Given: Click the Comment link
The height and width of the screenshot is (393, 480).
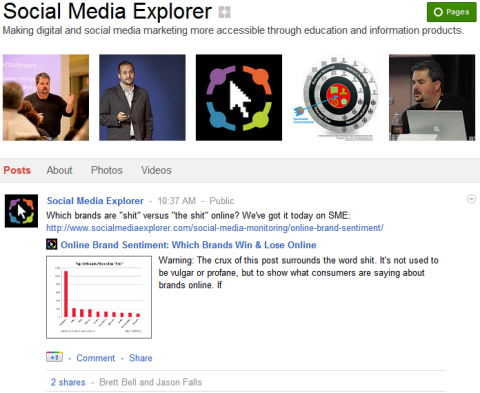Looking at the screenshot, I should [x=96, y=358].
